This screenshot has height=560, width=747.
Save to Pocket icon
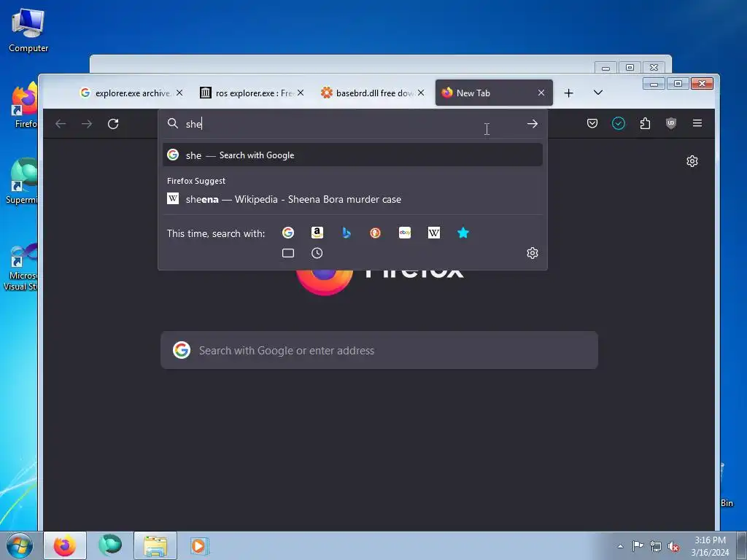[592, 124]
